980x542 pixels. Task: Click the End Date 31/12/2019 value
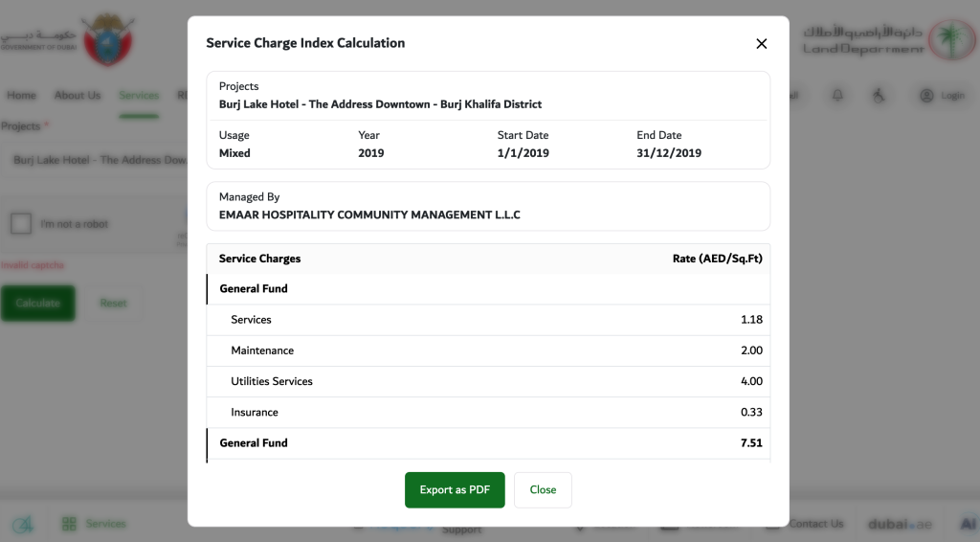pyautogui.click(x=669, y=153)
